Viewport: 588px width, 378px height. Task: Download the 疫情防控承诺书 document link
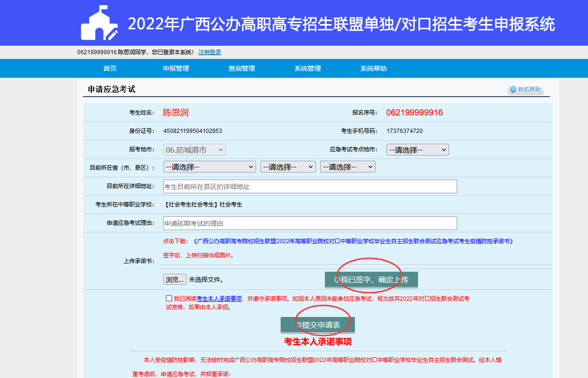click(x=353, y=241)
